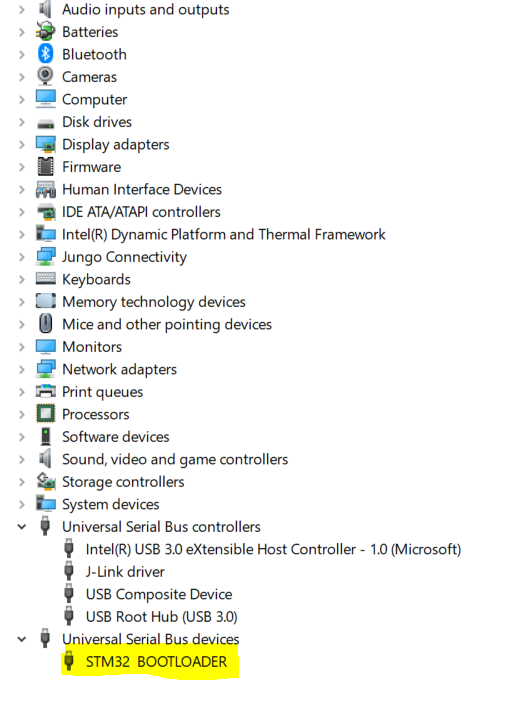Select USB Composite Device entry
This screenshot has height=705, width=526.
point(159,594)
